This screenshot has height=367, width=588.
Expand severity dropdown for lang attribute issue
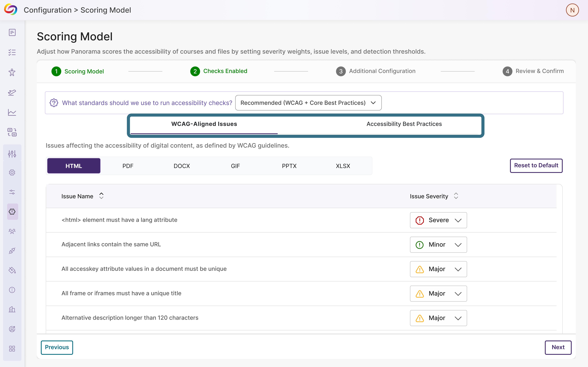(x=438, y=220)
